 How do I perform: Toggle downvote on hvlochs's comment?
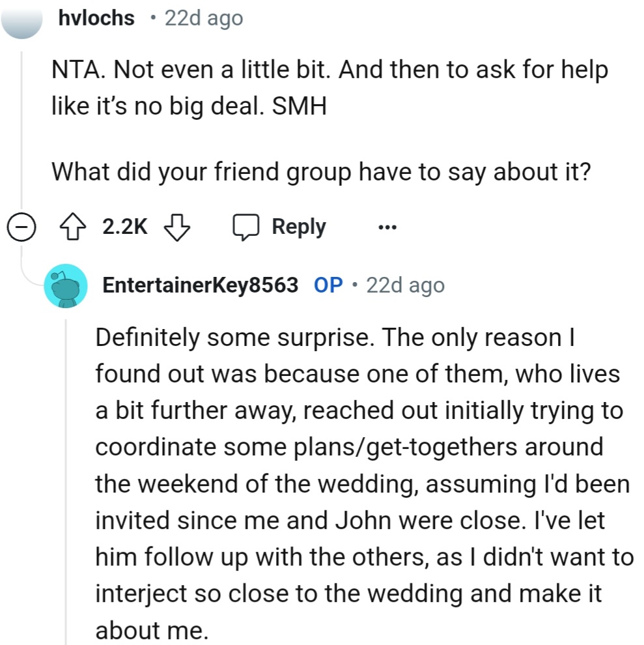176,226
